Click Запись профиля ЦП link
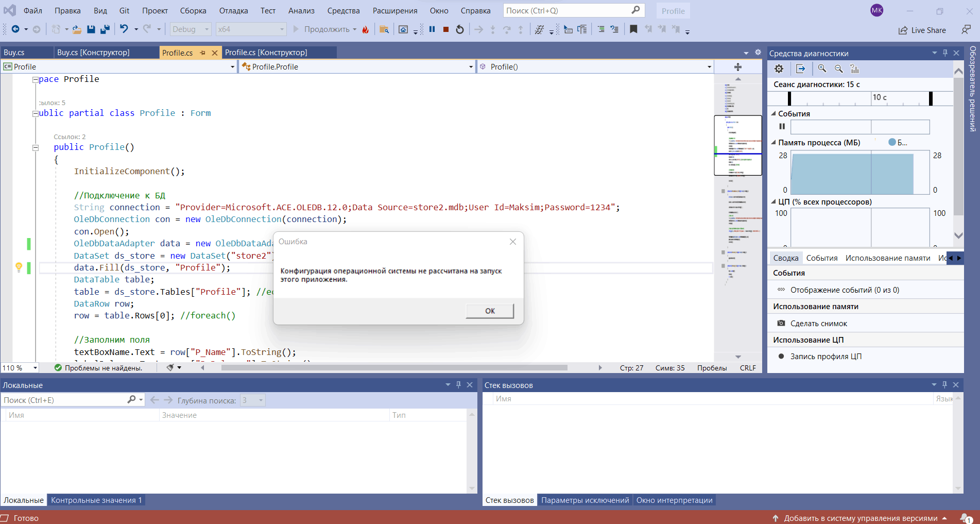Viewport: 980px width, 524px height. (826, 357)
